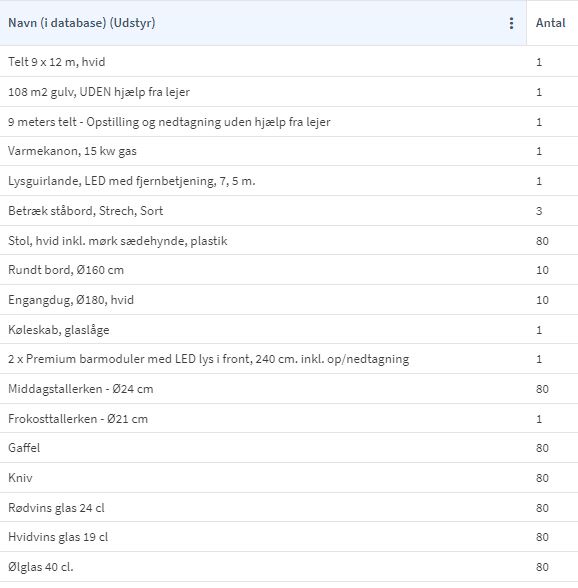Select the Køleskab, glaslåge row

(289, 329)
